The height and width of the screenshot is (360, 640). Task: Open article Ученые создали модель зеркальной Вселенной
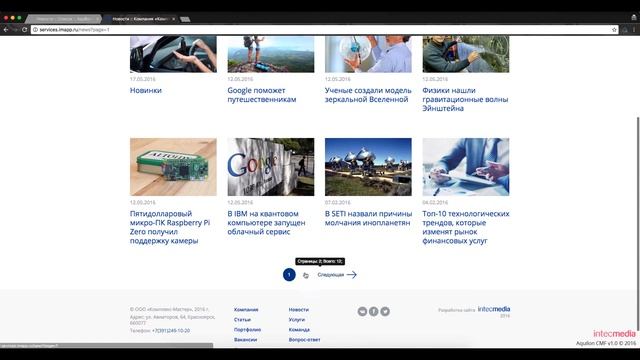click(368, 95)
